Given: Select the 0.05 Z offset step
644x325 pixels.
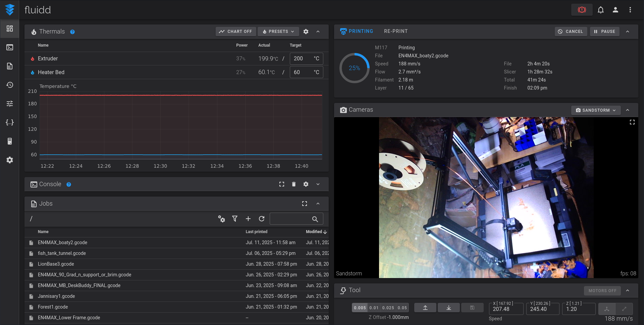Looking at the screenshot, I should coord(402,308).
